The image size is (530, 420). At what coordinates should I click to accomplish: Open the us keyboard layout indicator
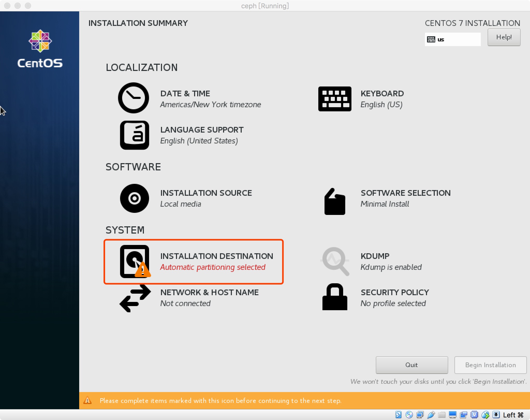tap(453, 39)
